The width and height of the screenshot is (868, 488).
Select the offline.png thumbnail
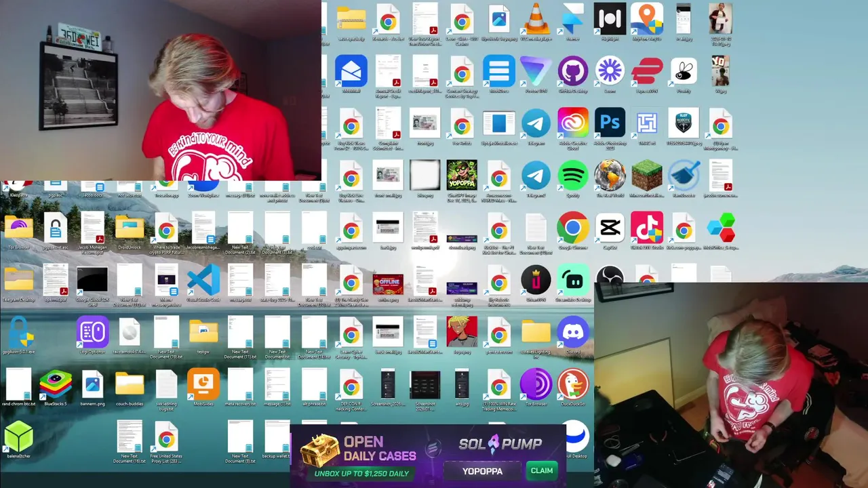click(x=388, y=283)
